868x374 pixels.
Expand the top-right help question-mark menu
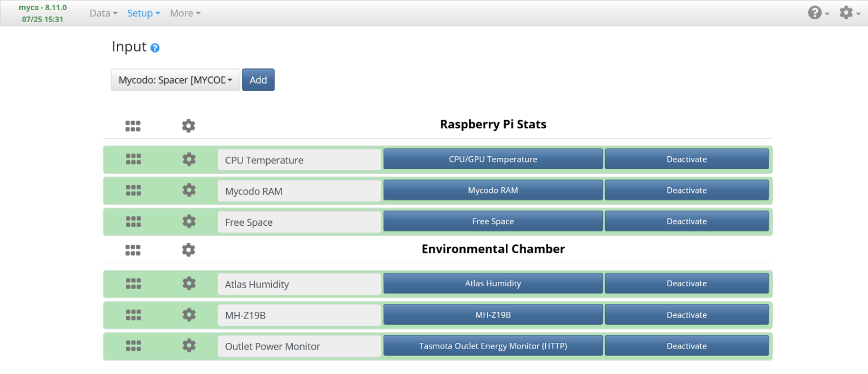click(818, 13)
